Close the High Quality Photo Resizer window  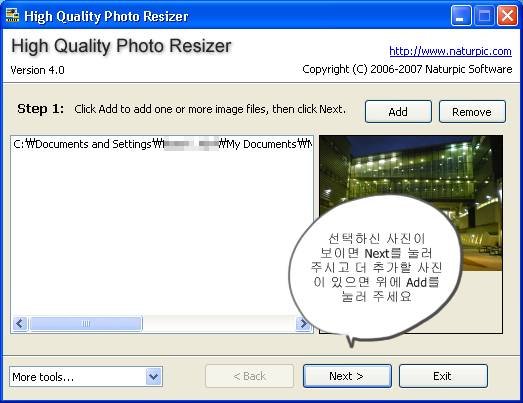click(x=507, y=16)
